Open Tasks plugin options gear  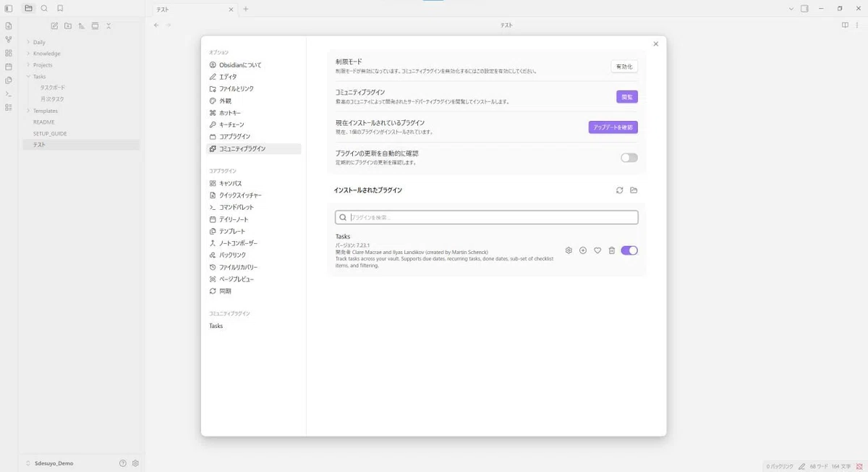pyautogui.click(x=569, y=250)
